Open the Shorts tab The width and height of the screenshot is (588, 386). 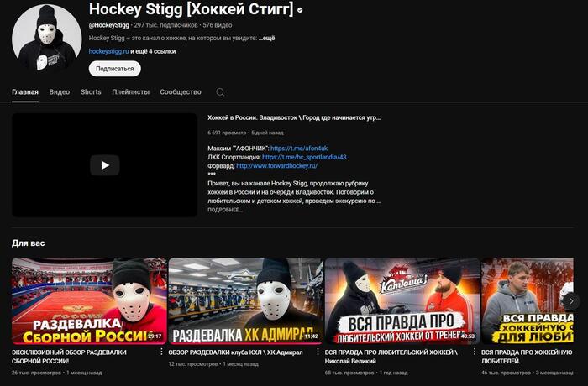pos(91,92)
